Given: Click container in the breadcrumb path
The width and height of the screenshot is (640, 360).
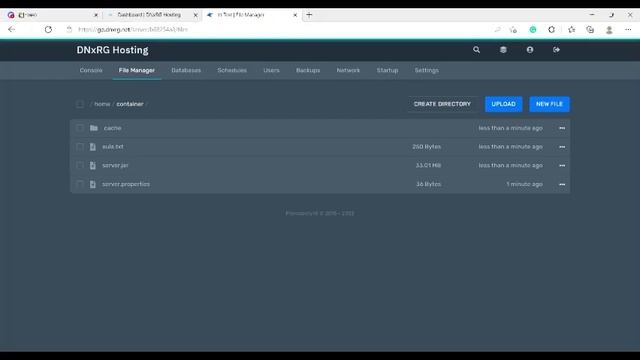Looking at the screenshot, I should pyautogui.click(x=130, y=104).
